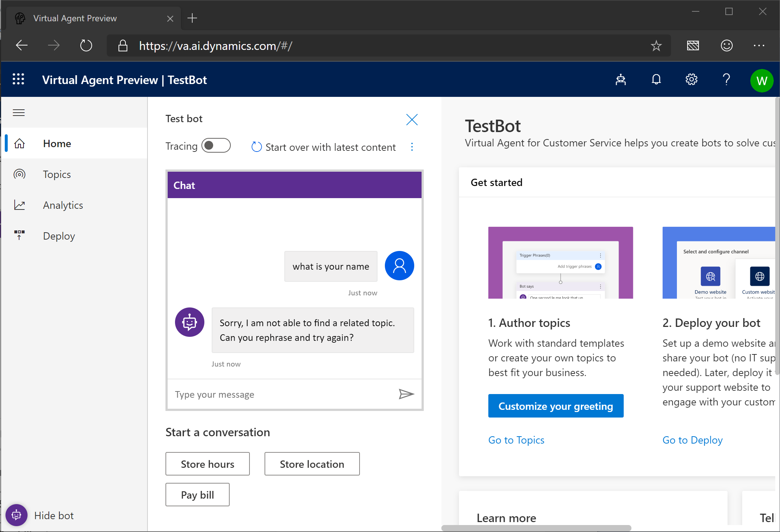The width and height of the screenshot is (780, 532).
Task: Open Analytics in the sidebar
Action: [63, 205]
